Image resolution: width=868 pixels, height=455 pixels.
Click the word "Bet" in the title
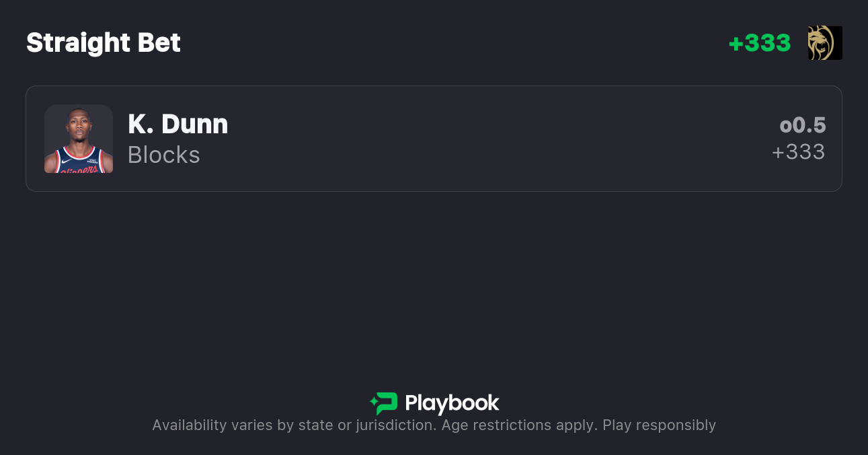point(159,43)
